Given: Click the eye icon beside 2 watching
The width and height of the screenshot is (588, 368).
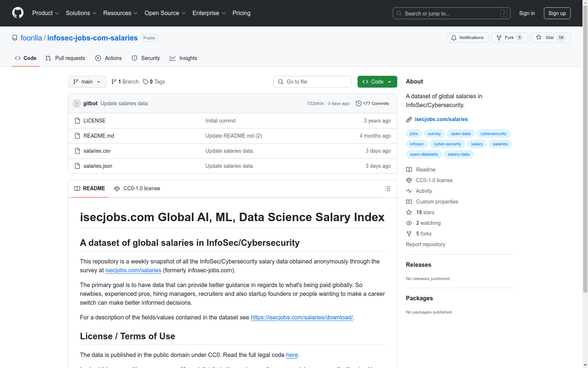Looking at the screenshot, I should tap(409, 223).
